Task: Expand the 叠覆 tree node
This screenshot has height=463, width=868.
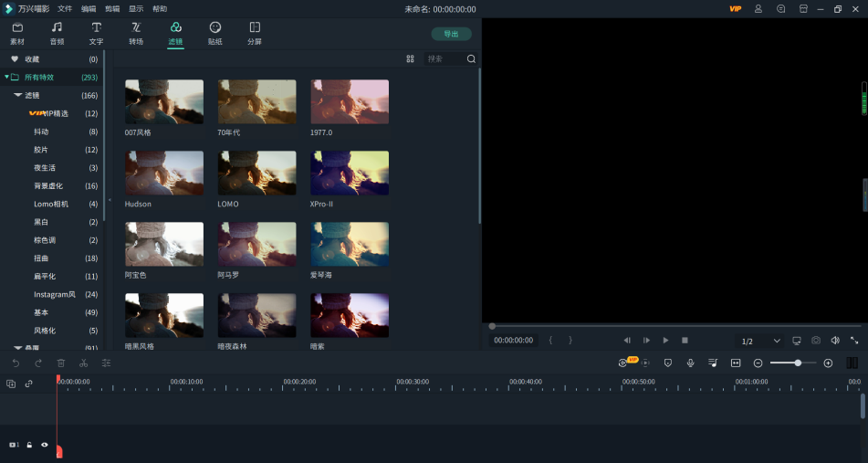Action: 17,348
